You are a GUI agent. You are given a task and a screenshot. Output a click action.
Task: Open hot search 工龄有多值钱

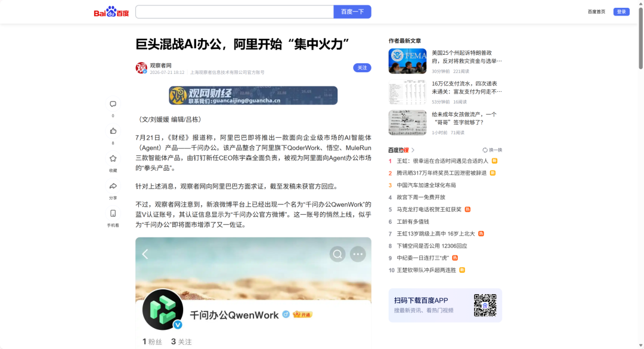coord(413,221)
